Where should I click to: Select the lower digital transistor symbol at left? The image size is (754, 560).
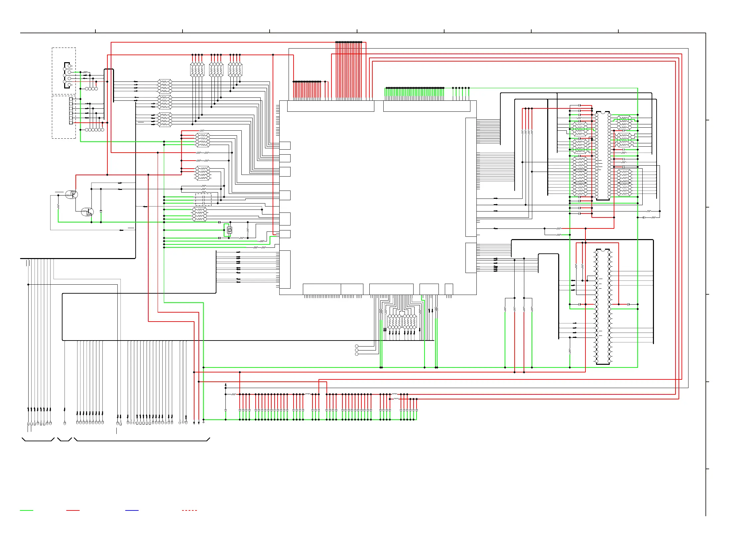coord(87,212)
